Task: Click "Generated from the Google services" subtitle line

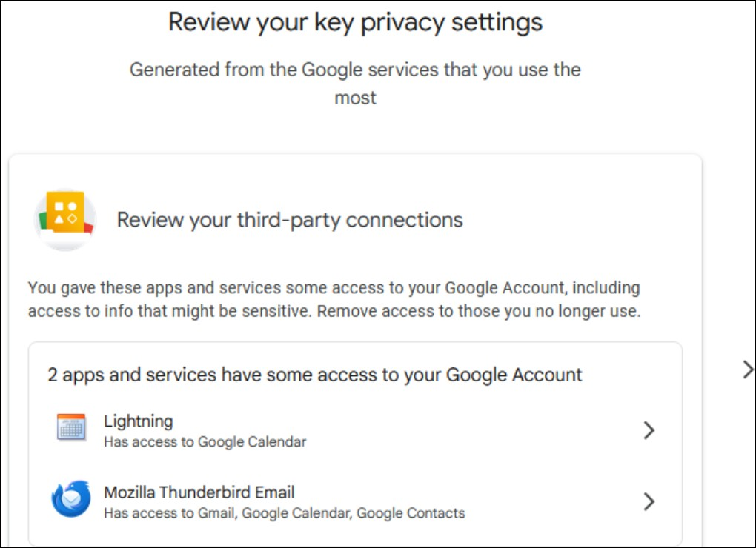Action: (355, 70)
